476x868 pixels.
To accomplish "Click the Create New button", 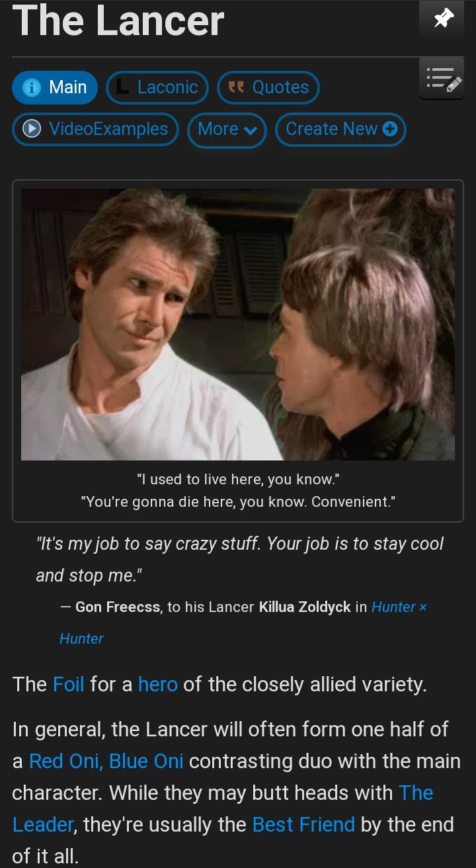I will tap(340, 129).
